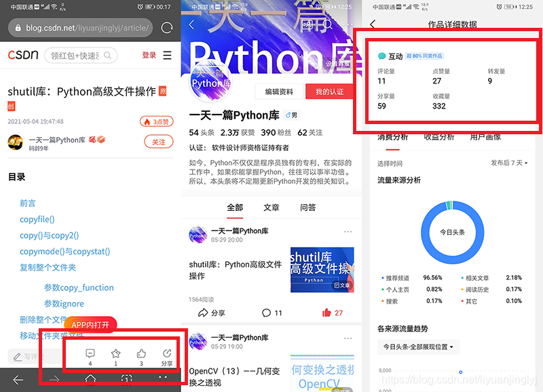Open the post titled shutil库：Python高级文件操作 in feed
This screenshot has width=543, height=392.
235,270
